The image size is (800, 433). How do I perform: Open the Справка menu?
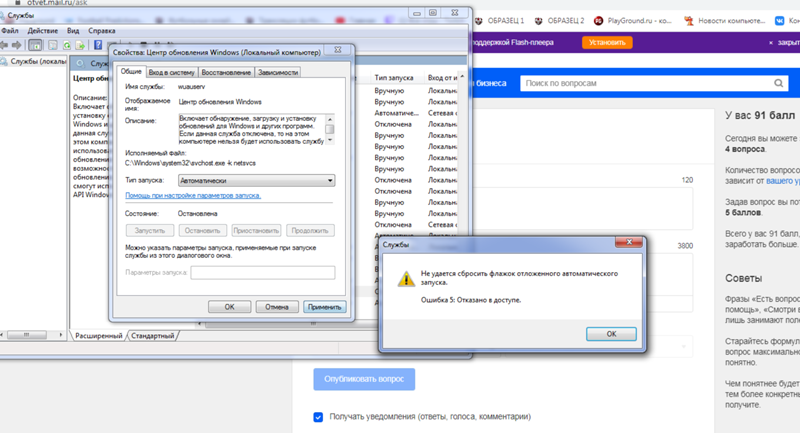(x=102, y=31)
